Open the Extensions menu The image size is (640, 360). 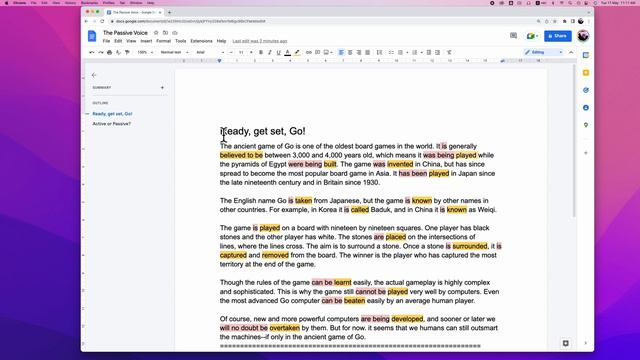[201, 41]
